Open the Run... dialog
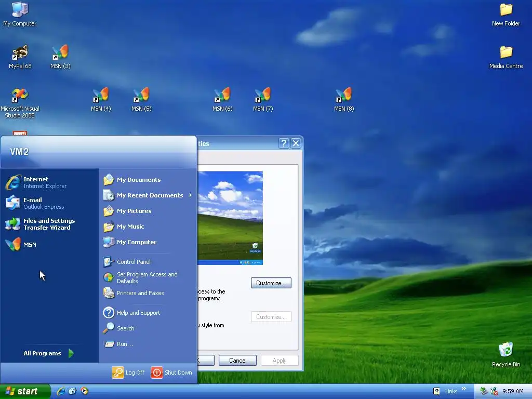This screenshot has width=532, height=399. (148, 344)
